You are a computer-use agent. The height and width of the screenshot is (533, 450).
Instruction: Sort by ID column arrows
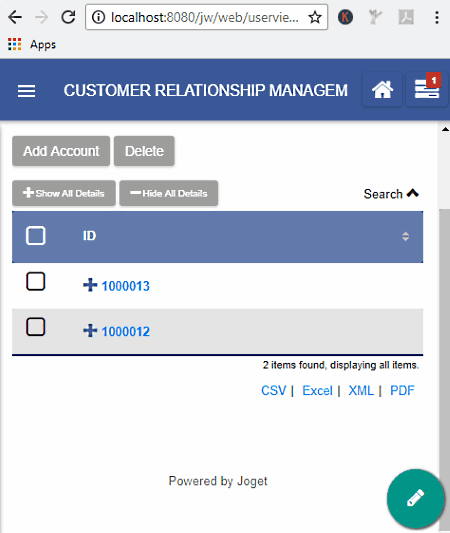coord(405,236)
